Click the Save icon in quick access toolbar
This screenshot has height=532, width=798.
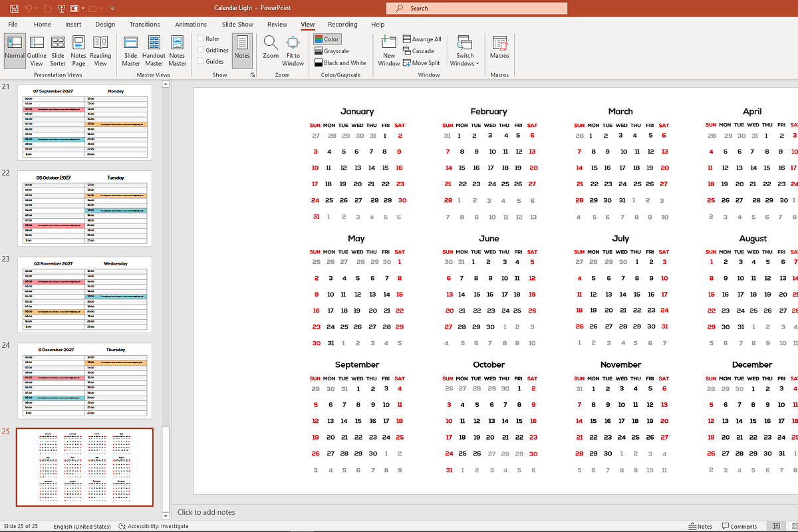[13, 9]
